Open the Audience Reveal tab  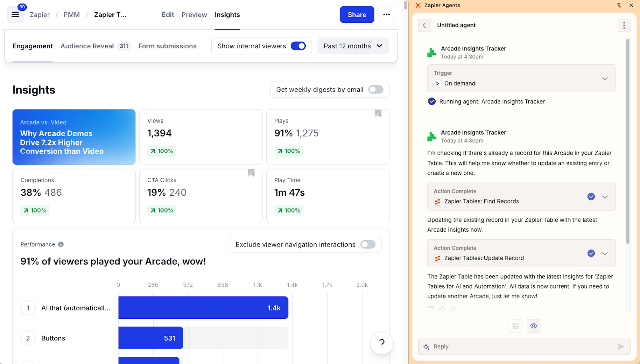(87, 46)
